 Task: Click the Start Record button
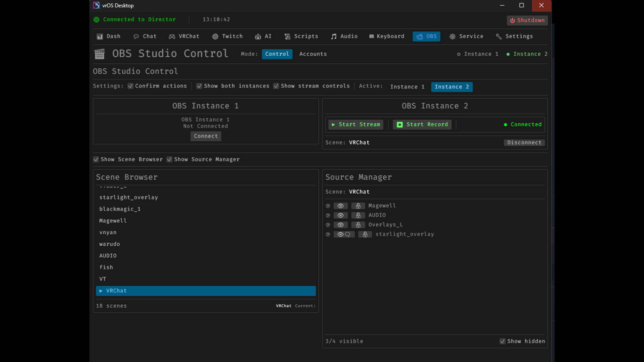click(422, 125)
